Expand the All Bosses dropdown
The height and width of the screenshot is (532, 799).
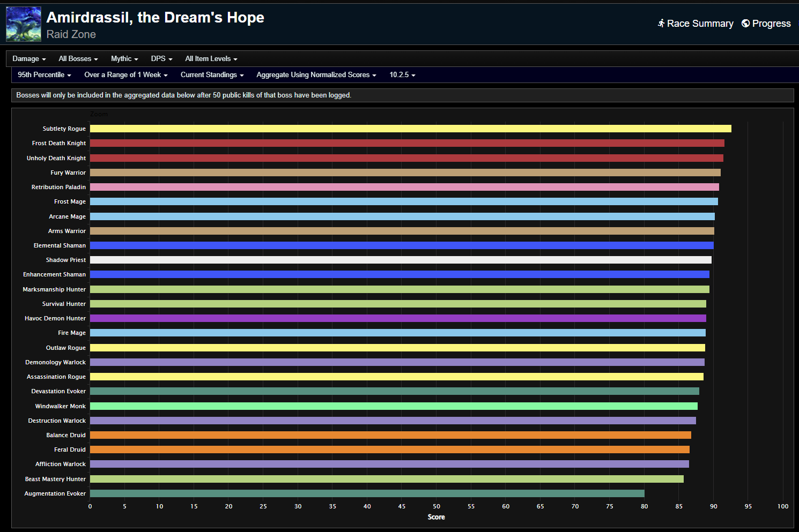click(x=78, y=58)
